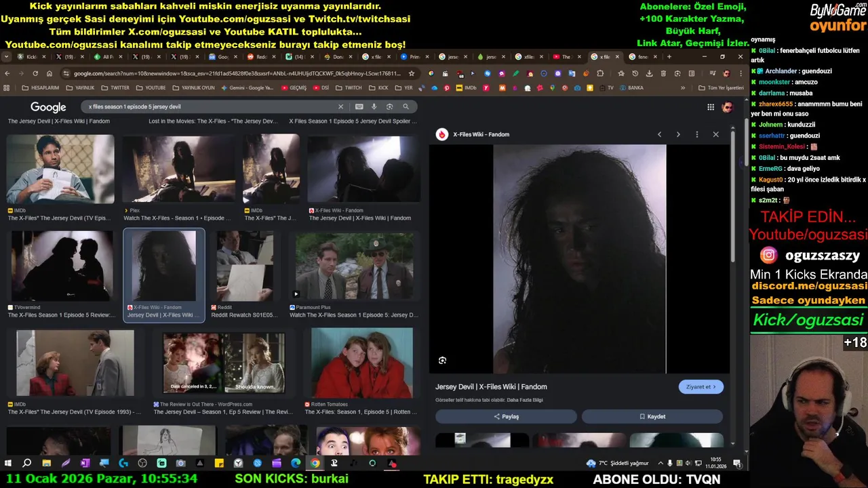Open weather widget 7°C Şiddetli yağmur
This screenshot has width=868, height=488.
[x=618, y=464]
